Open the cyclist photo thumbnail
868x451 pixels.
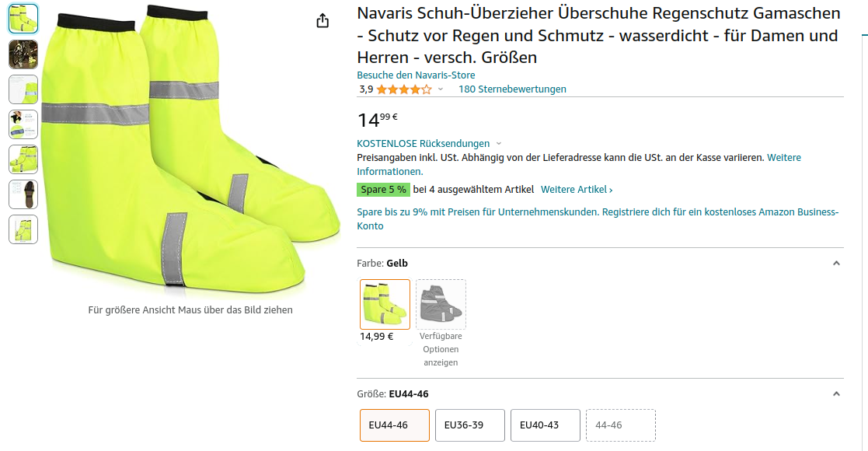(23, 54)
